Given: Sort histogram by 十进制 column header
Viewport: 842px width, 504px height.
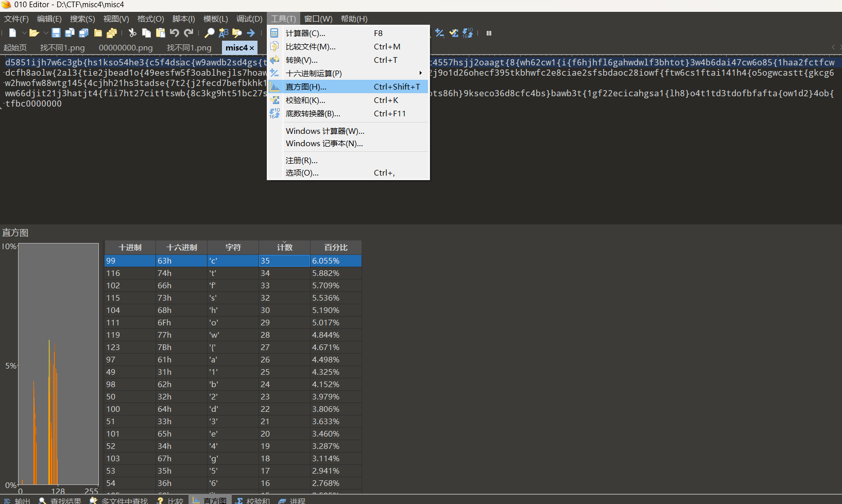Looking at the screenshot, I should [x=130, y=247].
